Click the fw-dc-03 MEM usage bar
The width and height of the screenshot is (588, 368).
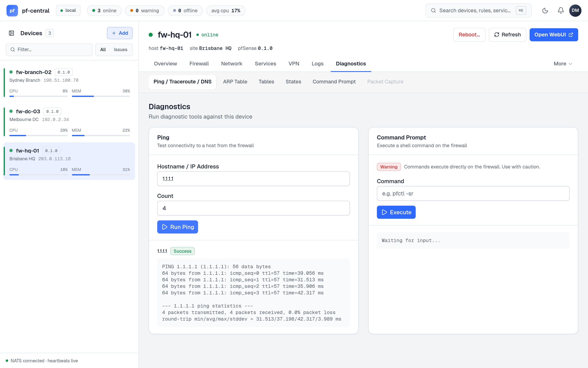pyautogui.click(x=101, y=136)
